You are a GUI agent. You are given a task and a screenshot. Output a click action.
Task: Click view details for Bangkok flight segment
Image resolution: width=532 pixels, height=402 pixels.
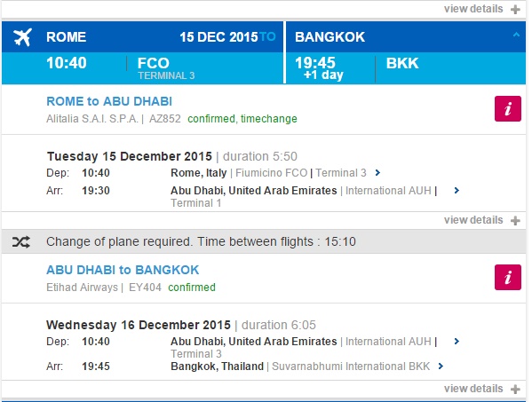[473, 389]
